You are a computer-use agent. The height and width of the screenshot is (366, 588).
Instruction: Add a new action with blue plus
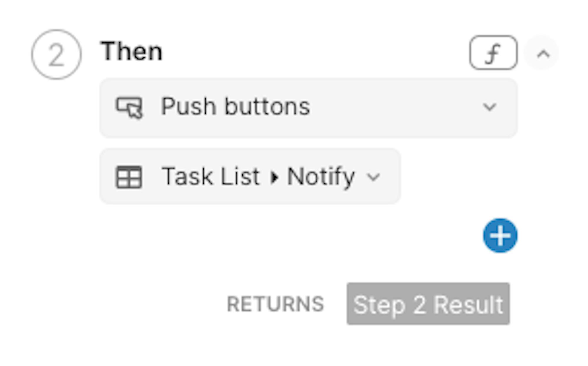pyautogui.click(x=500, y=235)
